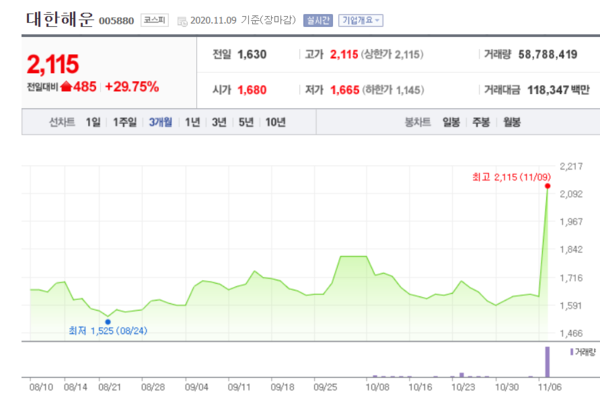Image resolution: width=600 pixels, height=402 pixels.
Task: Click the 최저 1,525 (08/24) label
Action: [108, 331]
